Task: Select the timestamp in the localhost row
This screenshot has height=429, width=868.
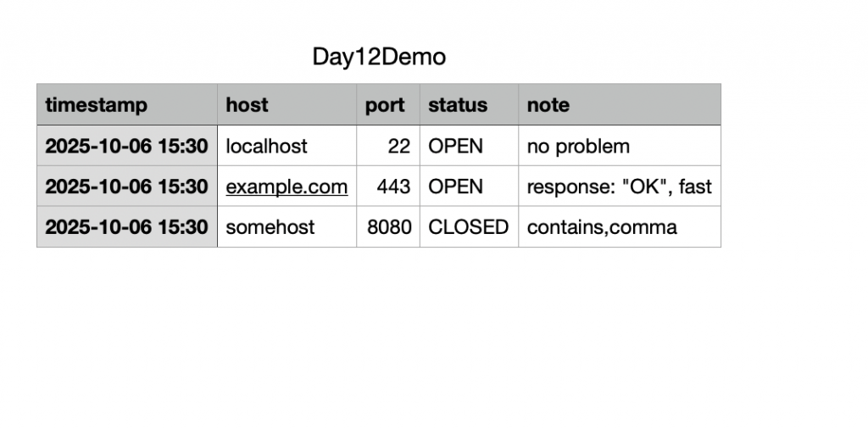Action: coord(127,146)
